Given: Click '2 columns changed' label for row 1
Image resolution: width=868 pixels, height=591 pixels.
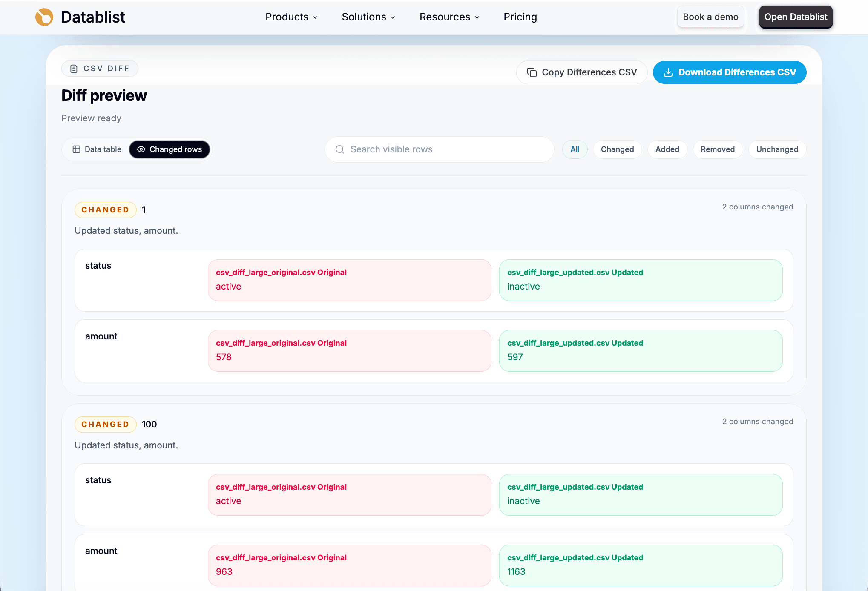Looking at the screenshot, I should pos(758,207).
